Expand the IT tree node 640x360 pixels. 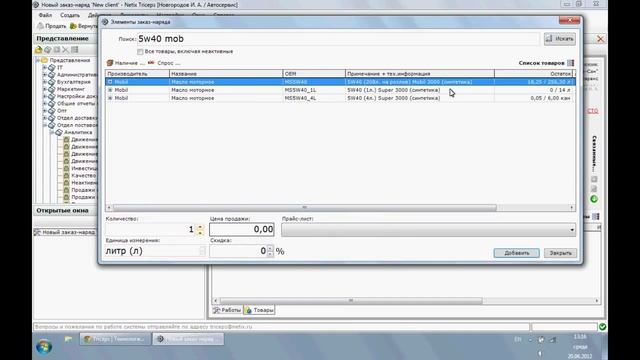tap(45, 67)
